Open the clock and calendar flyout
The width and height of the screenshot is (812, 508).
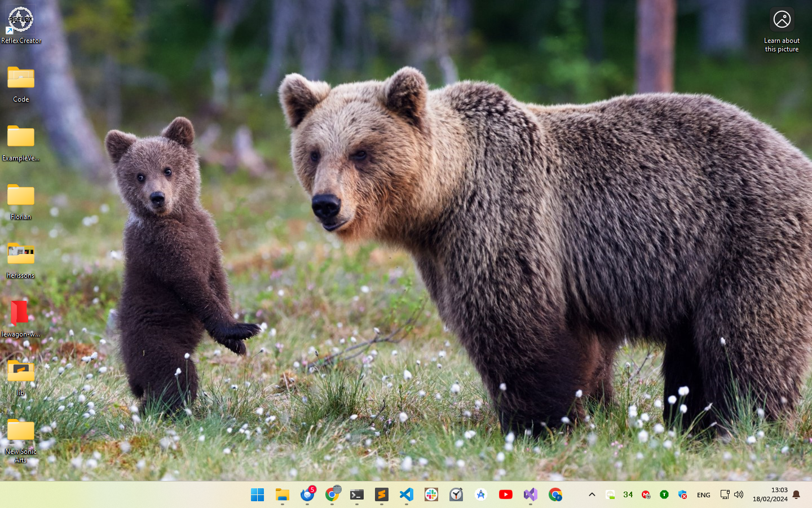(x=770, y=494)
